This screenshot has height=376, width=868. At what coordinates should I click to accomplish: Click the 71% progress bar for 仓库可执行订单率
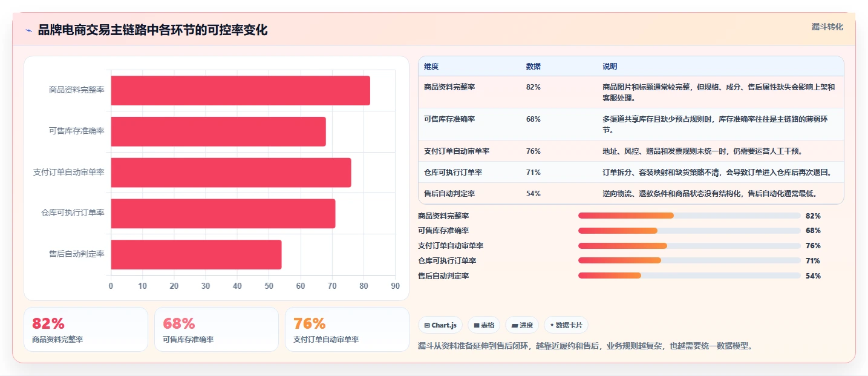point(690,261)
